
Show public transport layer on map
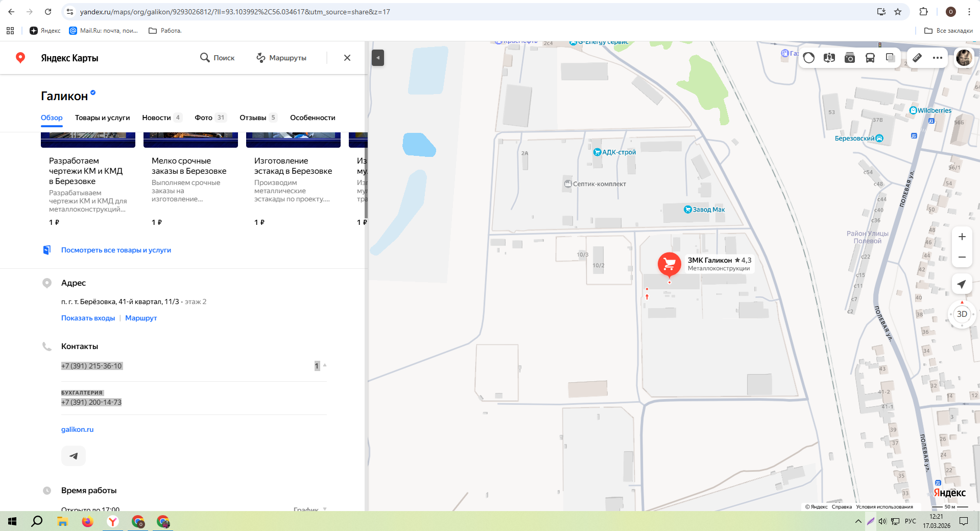(870, 58)
